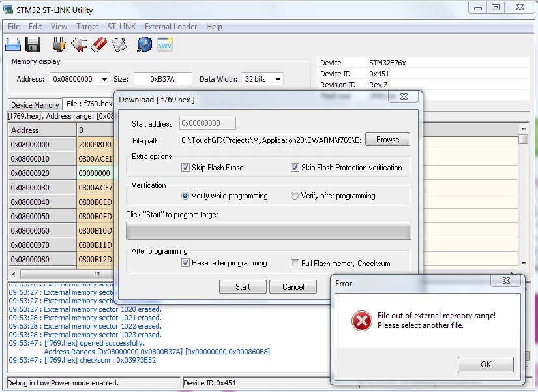The width and height of the screenshot is (538, 392).
Task: Click the globe update icon in toolbar
Action: click(x=145, y=44)
